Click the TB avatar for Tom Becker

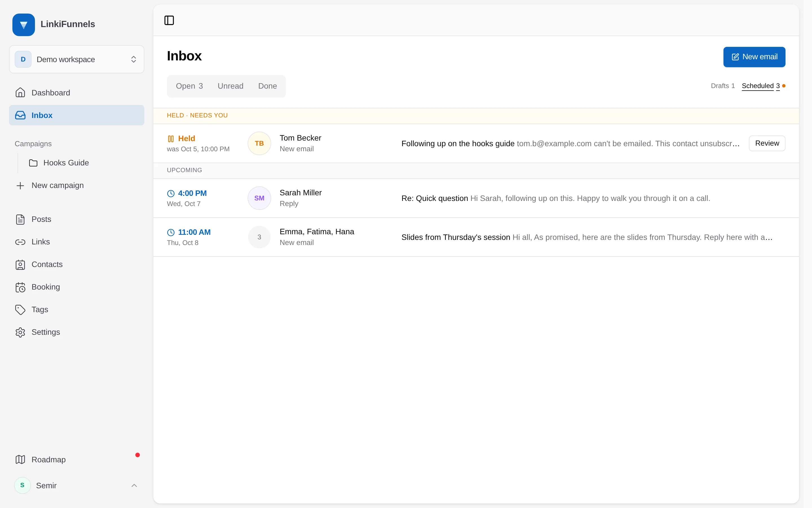click(x=259, y=143)
